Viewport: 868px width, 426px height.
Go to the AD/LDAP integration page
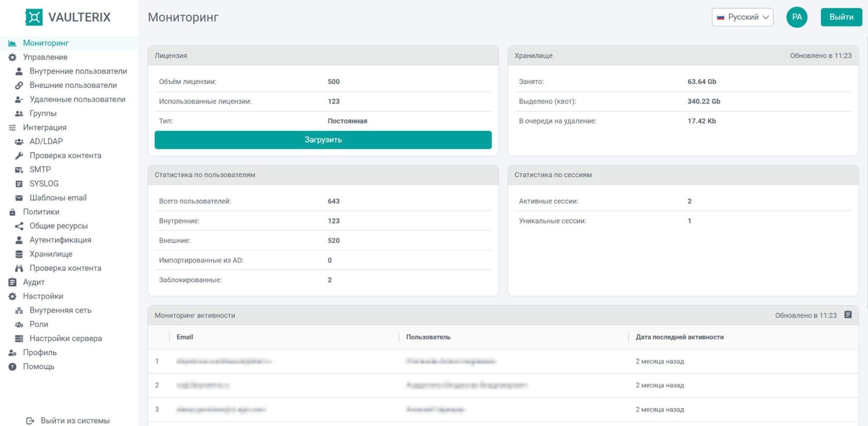(x=46, y=142)
